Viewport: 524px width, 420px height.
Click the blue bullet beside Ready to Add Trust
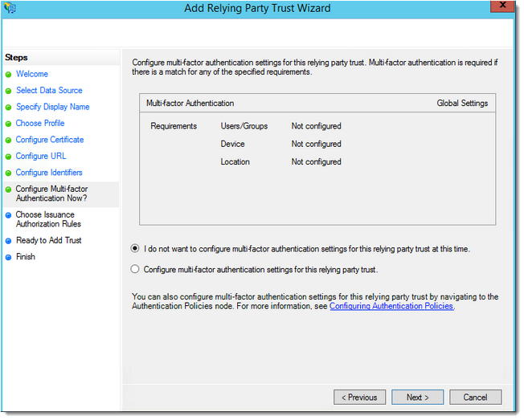(x=8, y=241)
